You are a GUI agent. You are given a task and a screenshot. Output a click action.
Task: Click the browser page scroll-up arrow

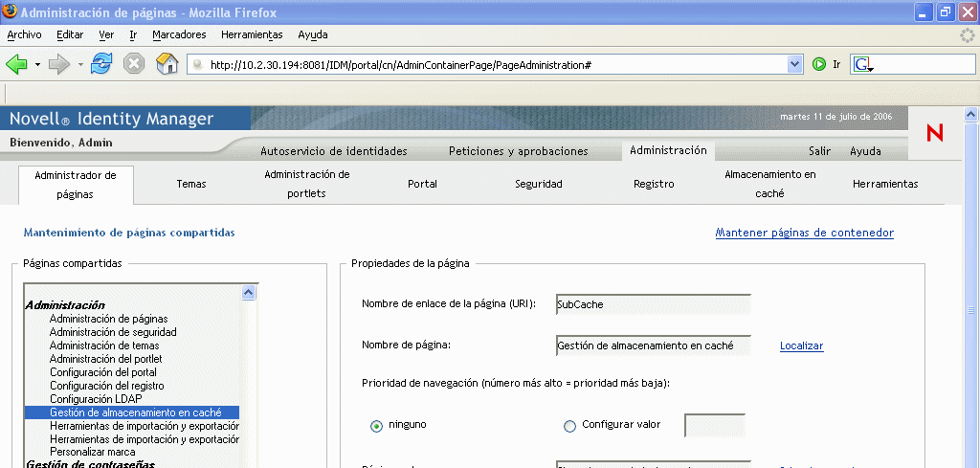tap(970, 114)
